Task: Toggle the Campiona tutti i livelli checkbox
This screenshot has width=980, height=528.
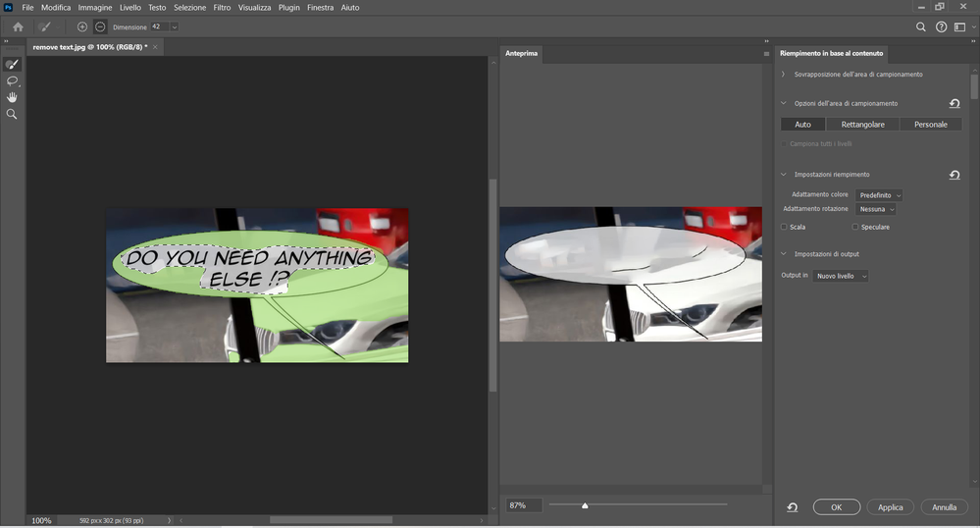Action: (784, 144)
